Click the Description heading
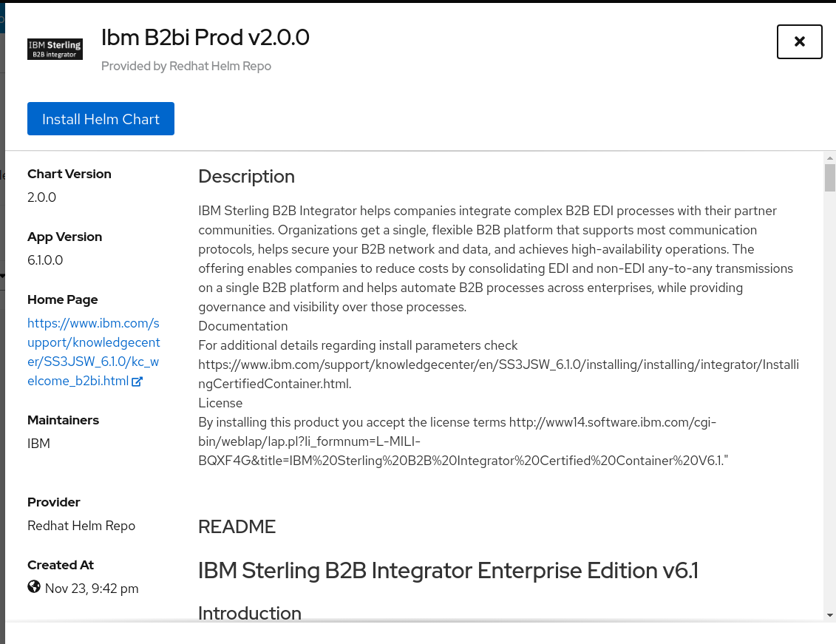836x644 pixels. [x=246, y=177]
